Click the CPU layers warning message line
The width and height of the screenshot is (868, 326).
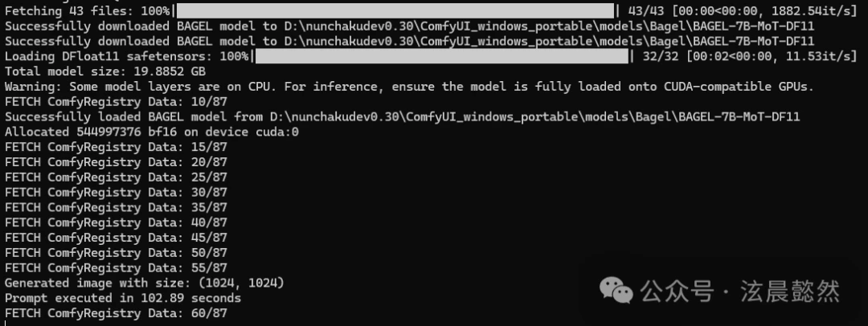[x=409, y=87]
